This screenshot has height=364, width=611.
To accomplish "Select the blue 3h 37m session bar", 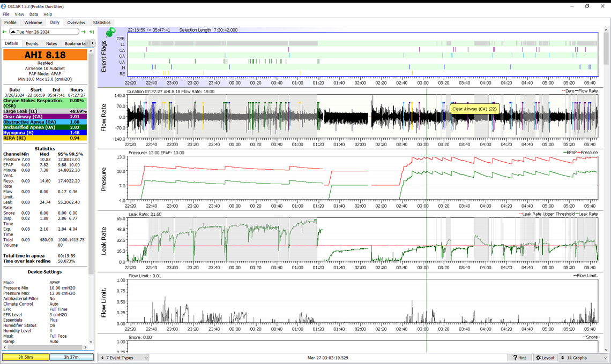I will click(x=71, y=357).
